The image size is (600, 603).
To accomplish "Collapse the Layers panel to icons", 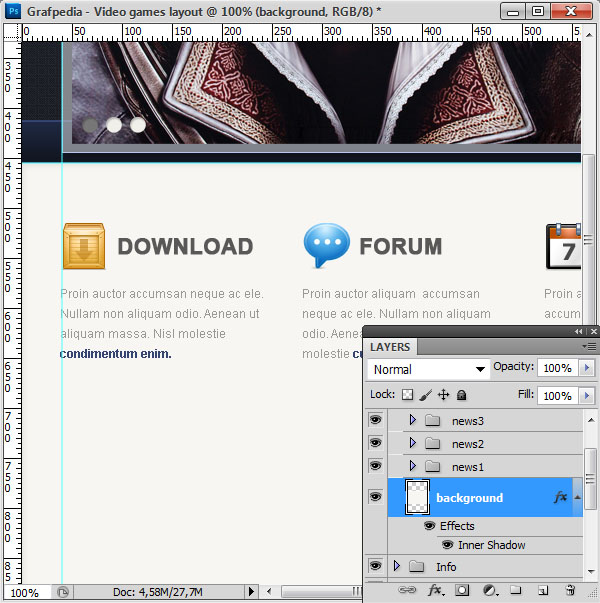I will coord(578,331).
